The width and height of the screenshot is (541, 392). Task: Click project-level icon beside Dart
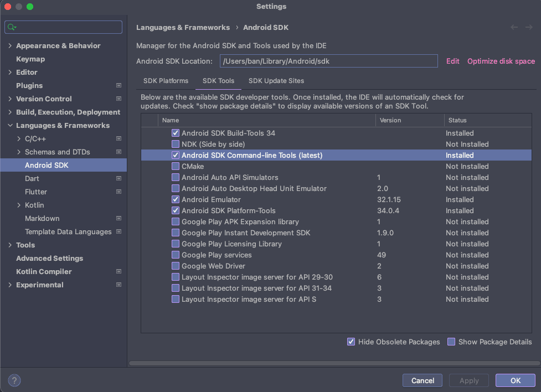click(118, 178)
